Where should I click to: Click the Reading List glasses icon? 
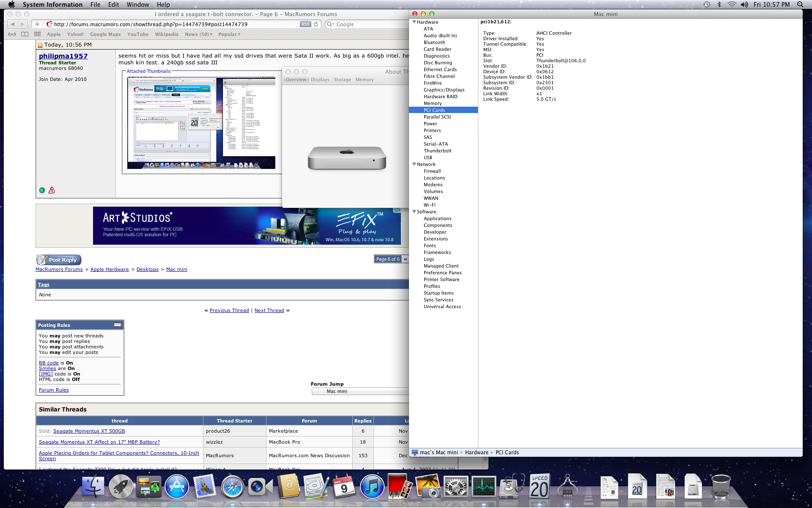coord(12,34)
